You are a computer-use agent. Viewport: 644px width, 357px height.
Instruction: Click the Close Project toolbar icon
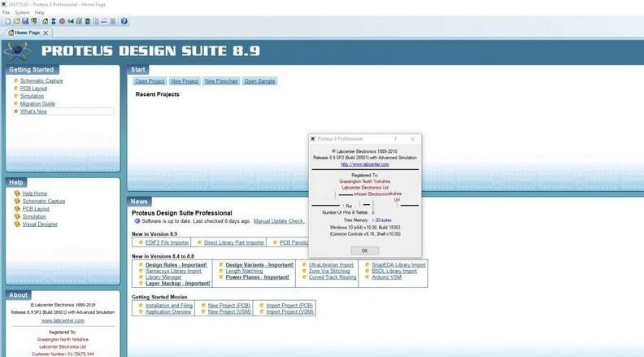[33, 21]
